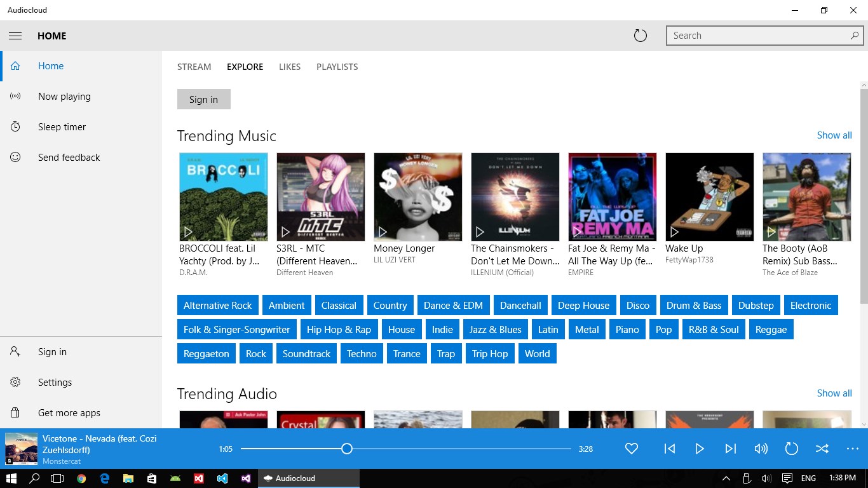This screenshot has height=488, width=868.
Task: Open artist name 'FettyWap1738'
Action: [x=689, y=260]
